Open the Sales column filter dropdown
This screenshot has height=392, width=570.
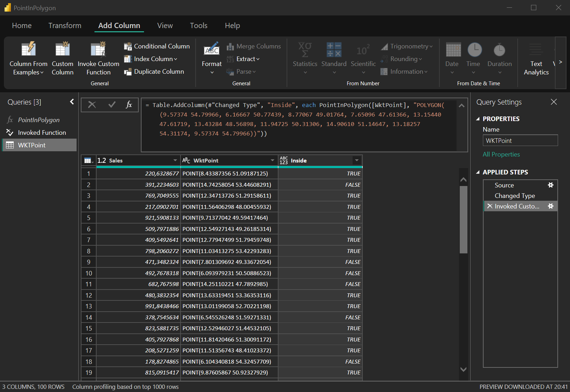pyautogui.click(x=175, y=160)
